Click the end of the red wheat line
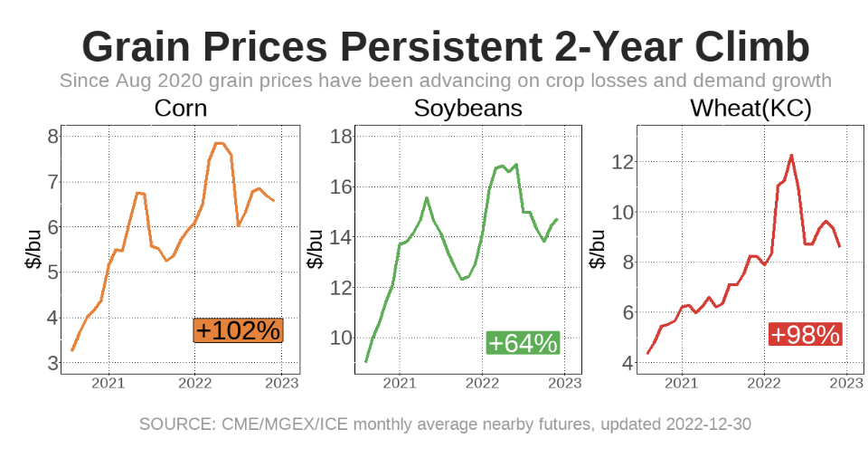 (x=839, y=245)
